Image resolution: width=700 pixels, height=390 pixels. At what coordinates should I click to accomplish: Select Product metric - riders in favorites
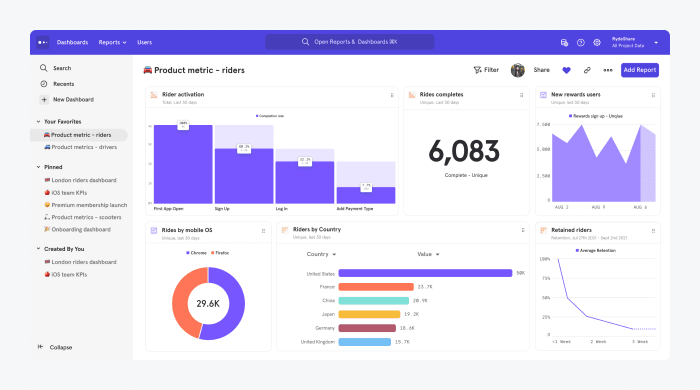pos(79,135)
